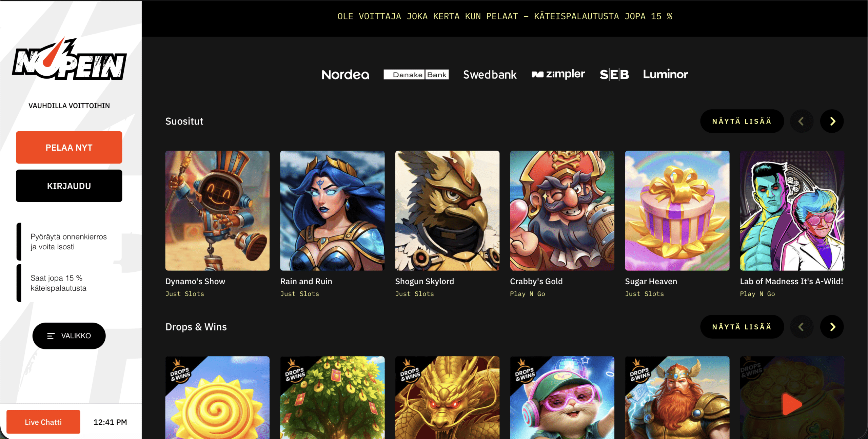Viewport: 868px width, 439px height.
Task: Select the SEB payment icon
Action: pyautogui.click(x=614, y=74)
